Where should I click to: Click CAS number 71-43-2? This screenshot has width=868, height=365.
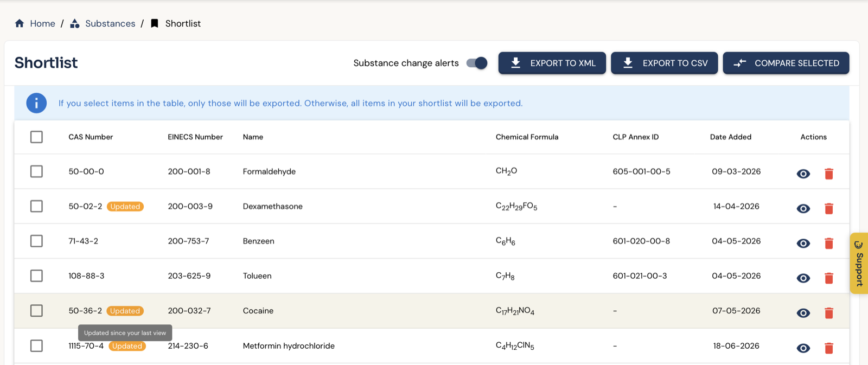pyautogui.click(x=83, y=241)
